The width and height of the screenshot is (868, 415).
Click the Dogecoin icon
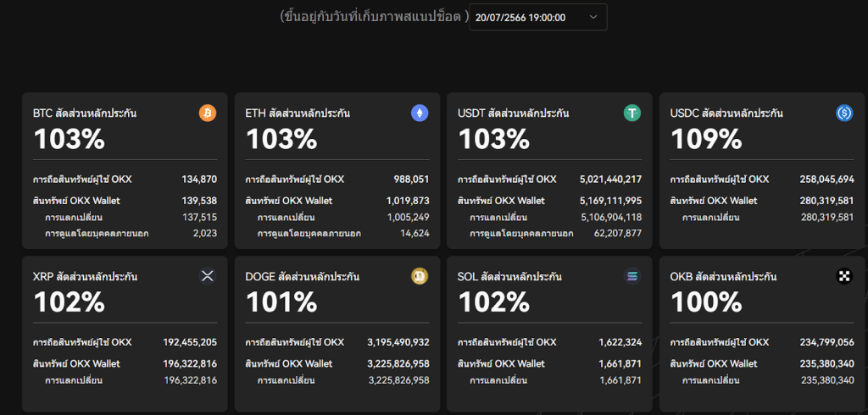[420, 276]
